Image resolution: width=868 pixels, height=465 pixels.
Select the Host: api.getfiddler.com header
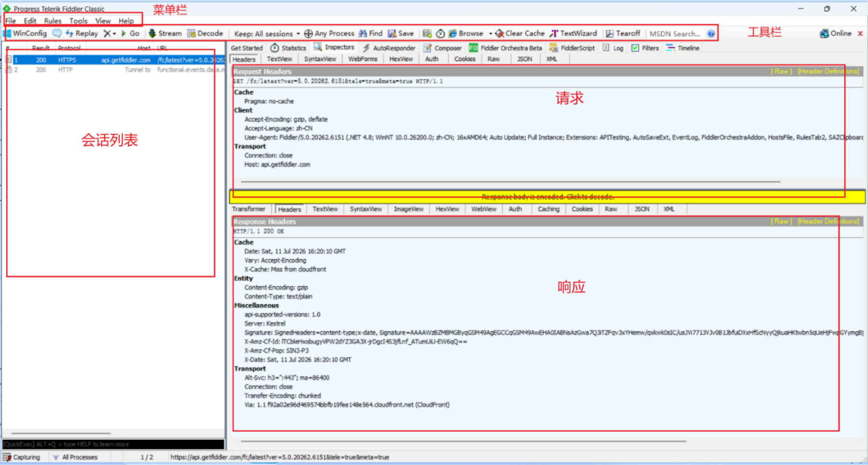point(277,164)
